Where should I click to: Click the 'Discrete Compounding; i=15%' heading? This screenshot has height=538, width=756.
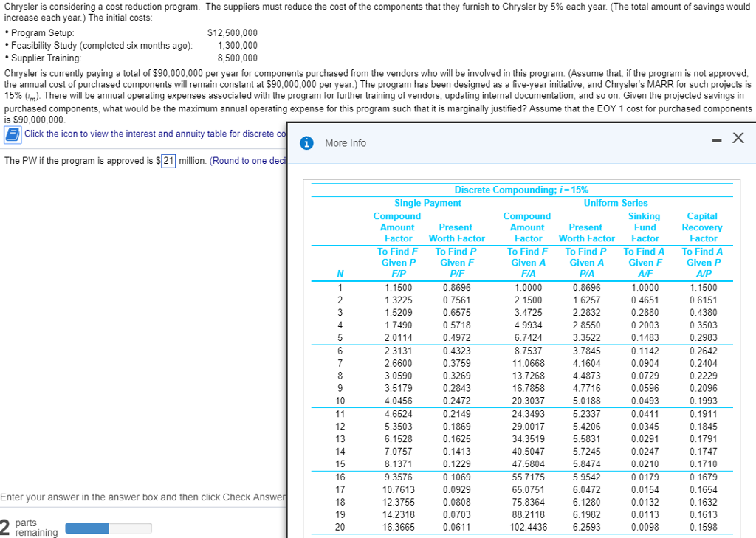tap(521, 190)
